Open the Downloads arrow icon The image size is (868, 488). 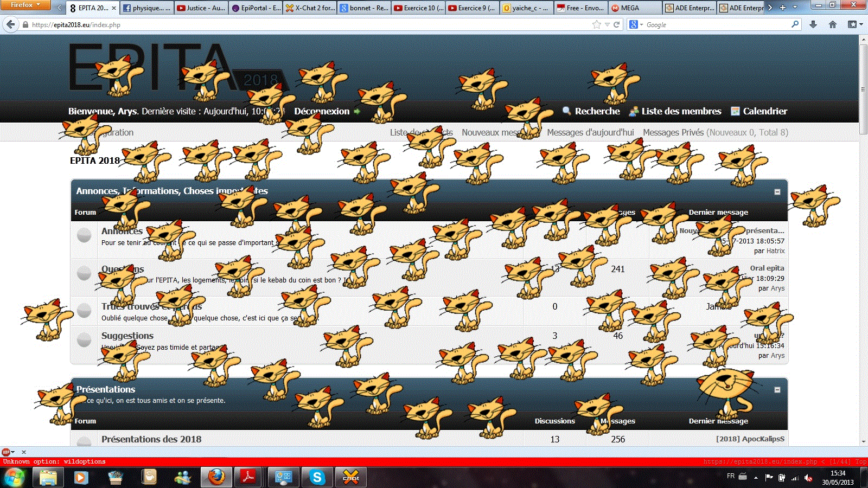tap(813, 24)
